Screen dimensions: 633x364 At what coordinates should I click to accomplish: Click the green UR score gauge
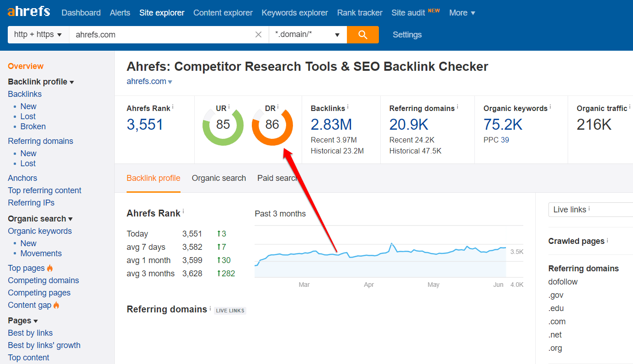point(223,125)
